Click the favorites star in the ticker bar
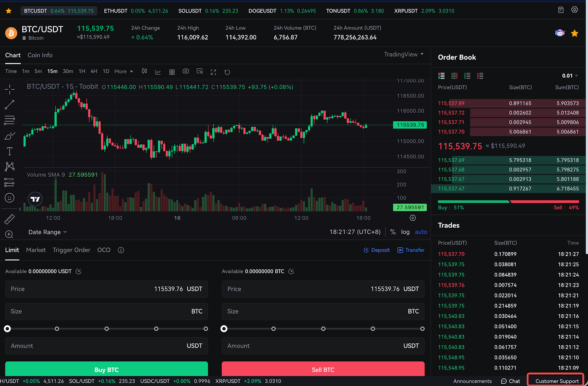 9,11
